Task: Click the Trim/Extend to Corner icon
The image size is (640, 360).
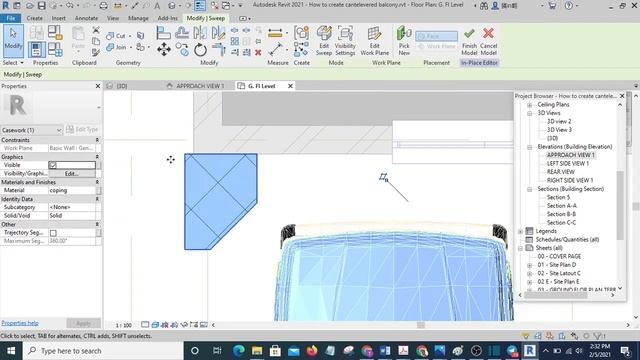Action: pyautogui.click(x=218, y=50)
